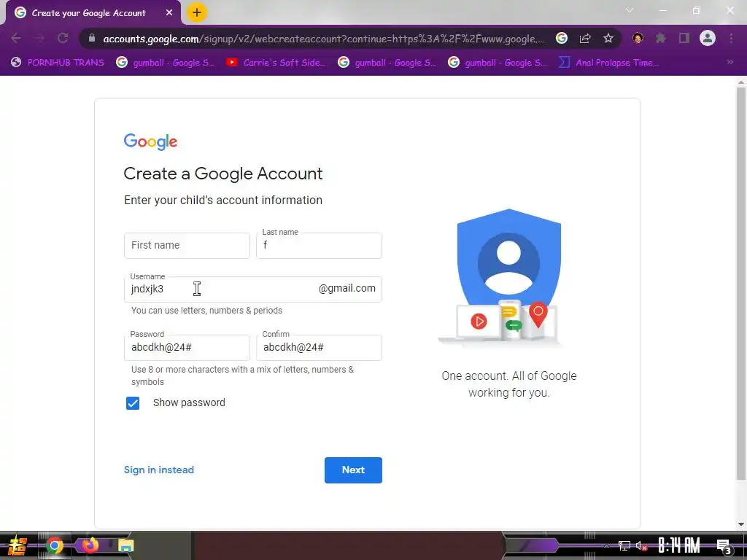Open the Chrome three-dot menu

[x=731, y=38]
